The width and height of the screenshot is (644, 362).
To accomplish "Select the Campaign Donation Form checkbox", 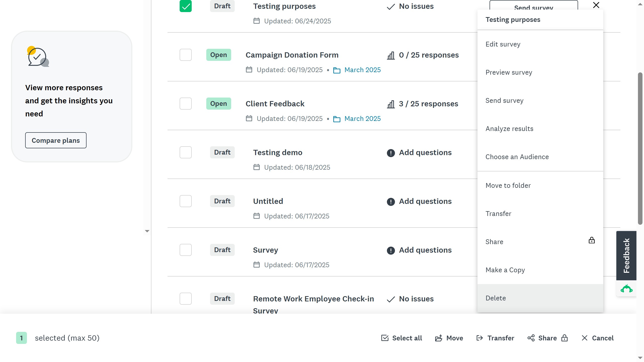I will pos(185,55).
